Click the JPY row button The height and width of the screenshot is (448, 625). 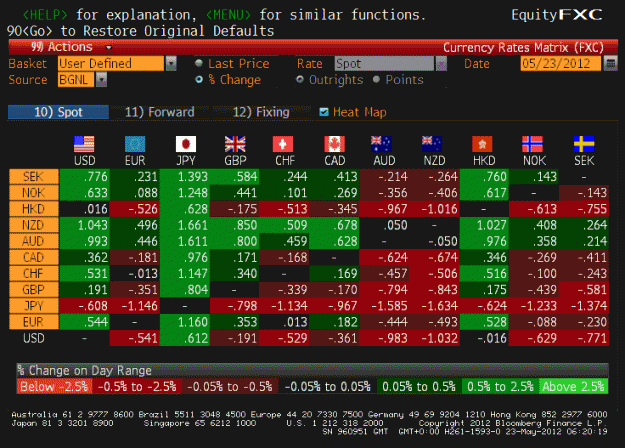[x=33, y=306]
